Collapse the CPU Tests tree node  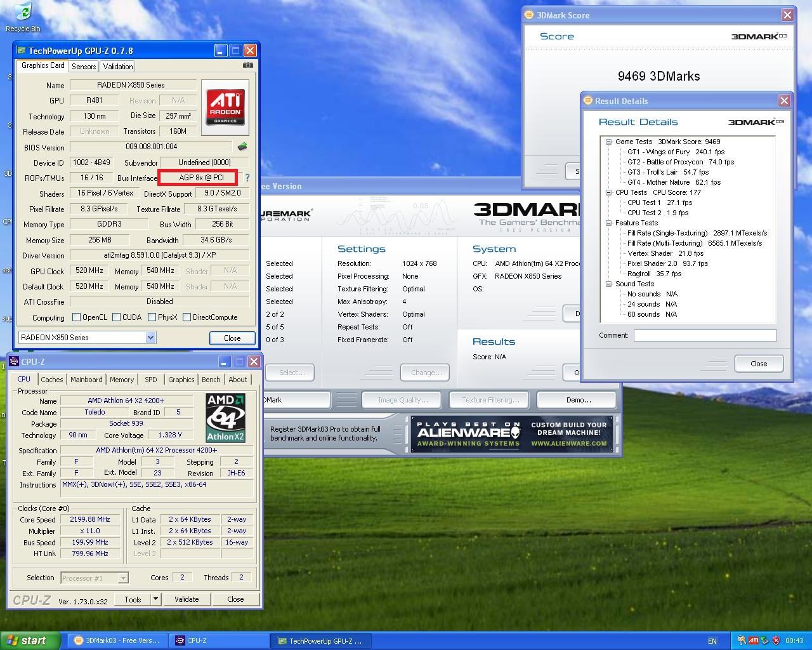[608, 192]
